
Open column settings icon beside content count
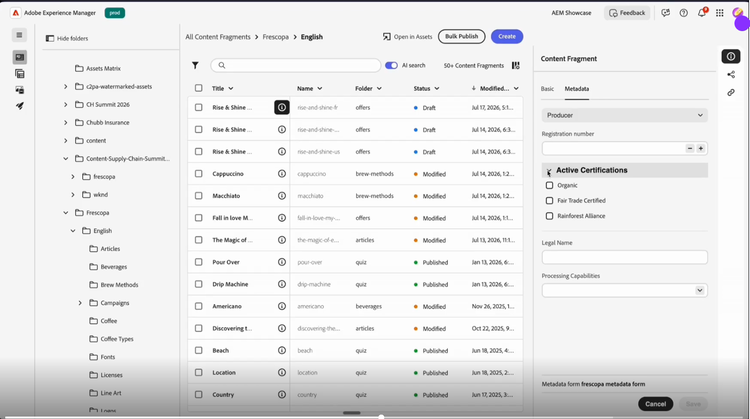[516, 66]
